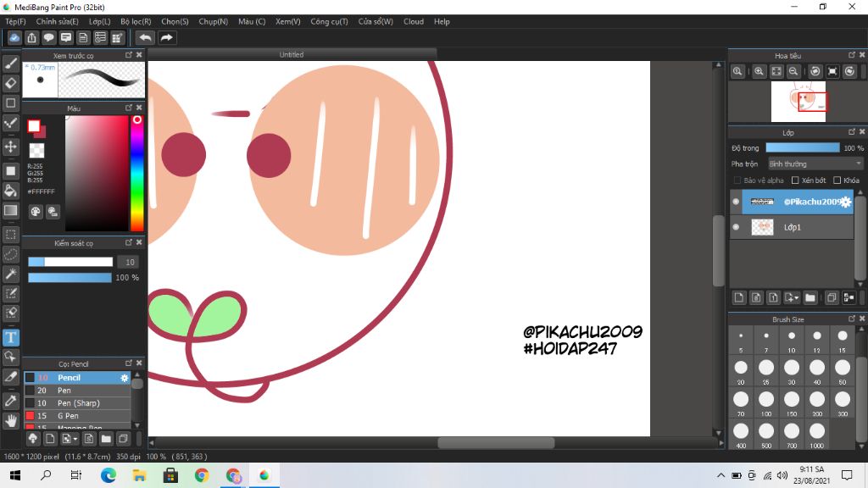
Task: Open the Bộ lọc(R) menu
Action: coord(136,21)
